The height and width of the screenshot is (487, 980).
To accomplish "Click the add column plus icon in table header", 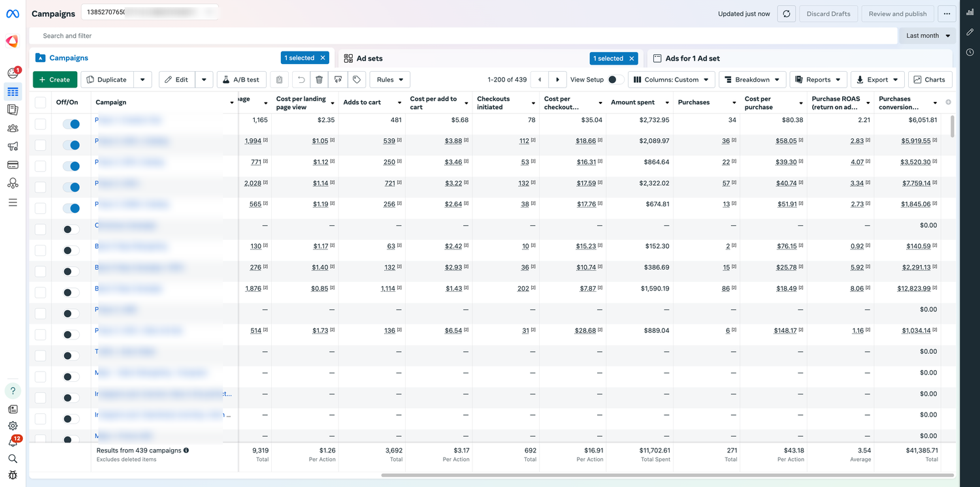I will tap(949, 102).
